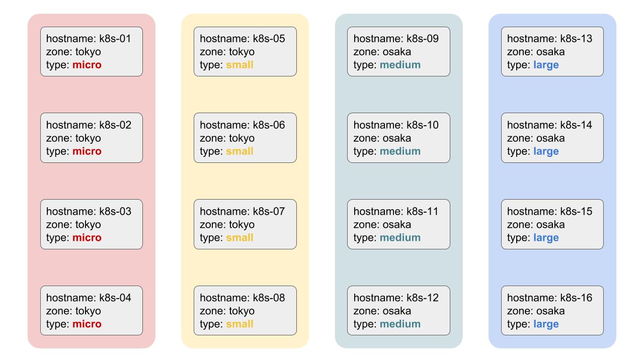Click the teal 'medium' label in k8s-09
Viewport: 644px width, 362px height.
point(400,65)
